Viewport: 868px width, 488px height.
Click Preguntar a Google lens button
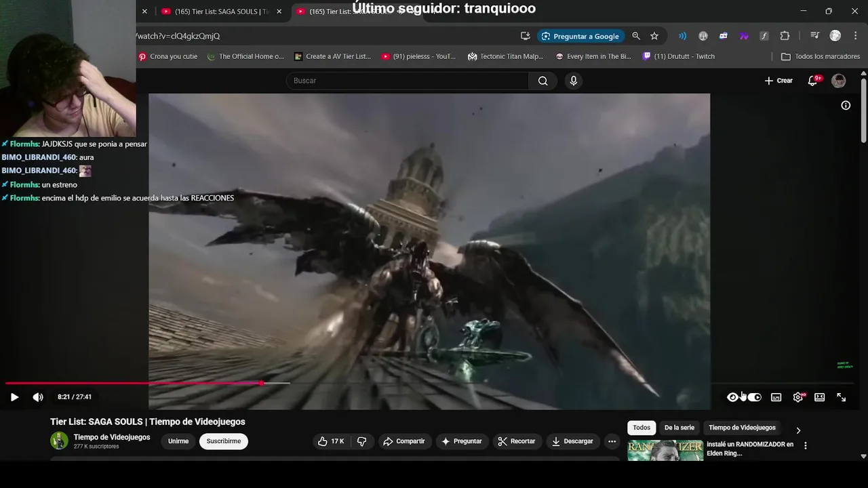(x=581, y=36)
